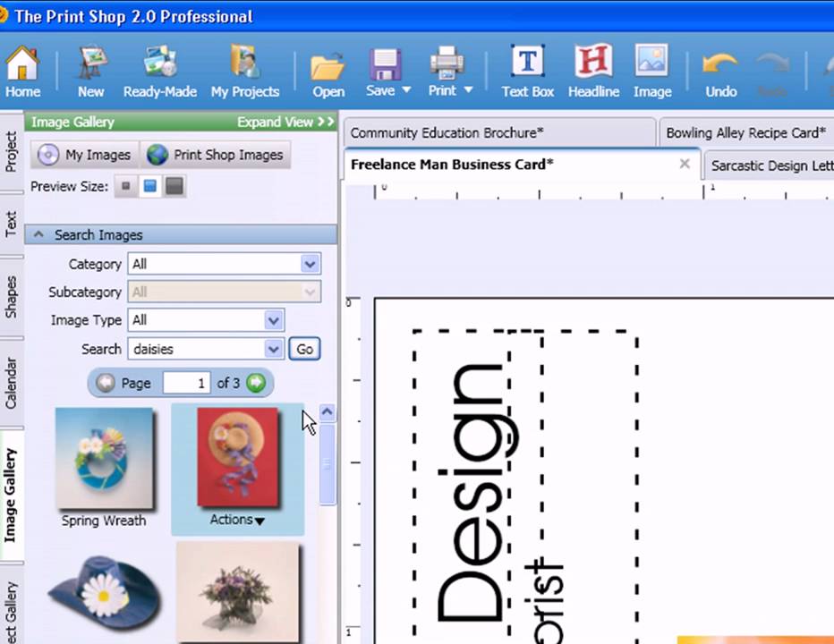Close Freelance Man Business Card tab
This screenshot has height=644, width=834.
point(685,164)
